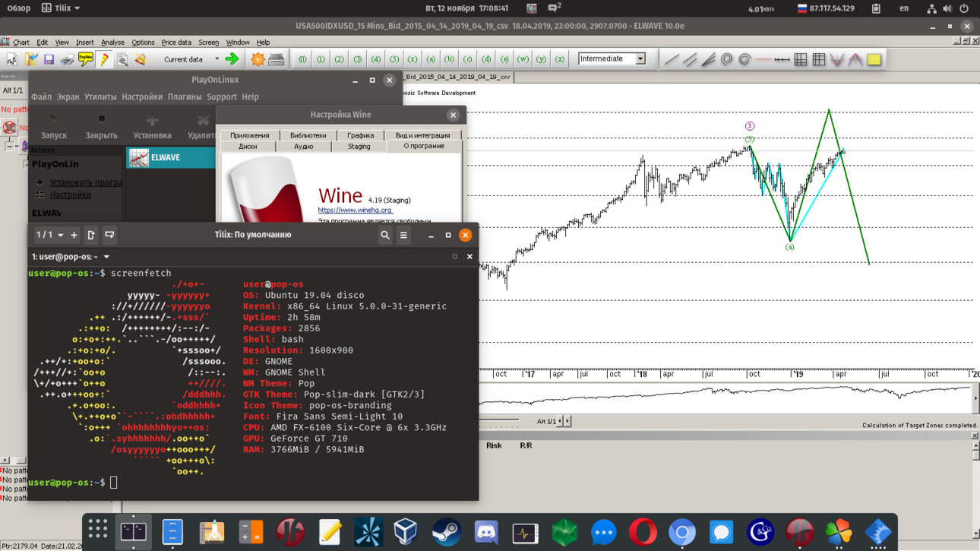The width and height of the screenshot is (980, 551).
Task: Insert wave label (z) from toolbar
Action: [560, 59]
